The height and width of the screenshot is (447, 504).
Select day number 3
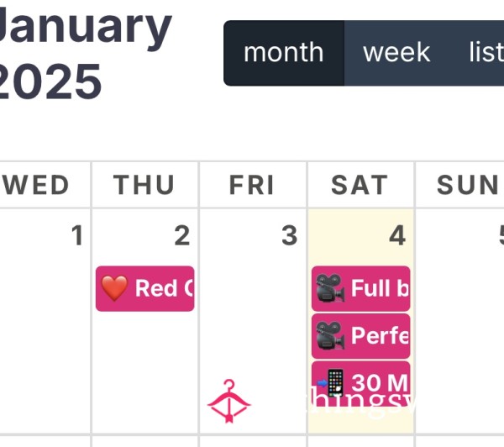(x=290, y=236)
